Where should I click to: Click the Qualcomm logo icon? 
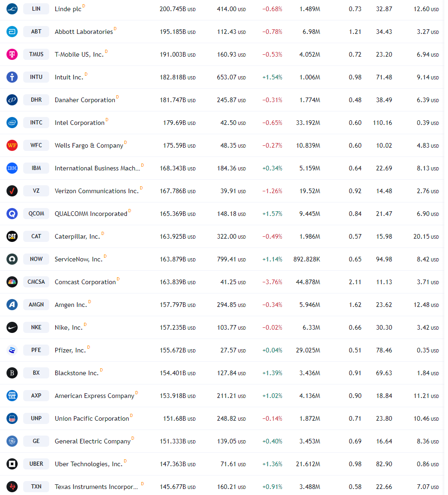pos(12,214)
